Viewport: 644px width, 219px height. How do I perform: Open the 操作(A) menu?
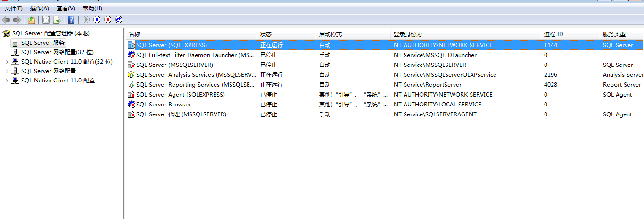[39, 8]
